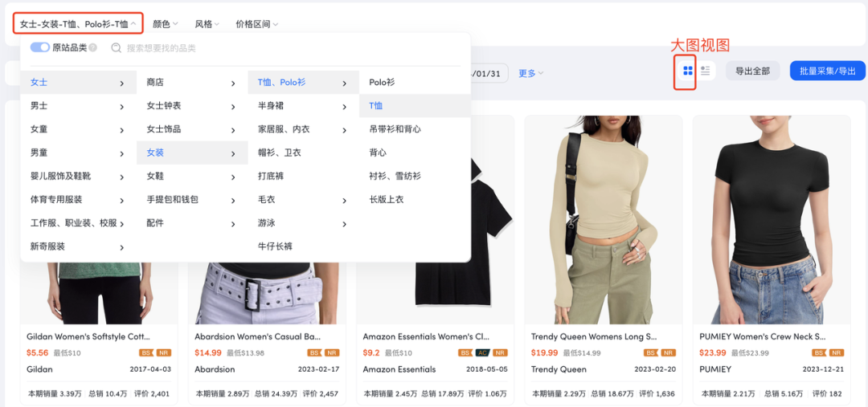Click BS badge on Trendy Queen card
The image size is (868, 407).
pos(651,352)
